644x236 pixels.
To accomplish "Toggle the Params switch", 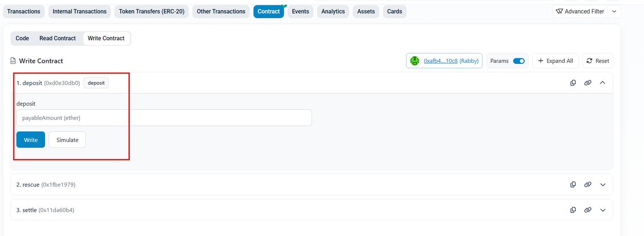I will tap(519, 61).
